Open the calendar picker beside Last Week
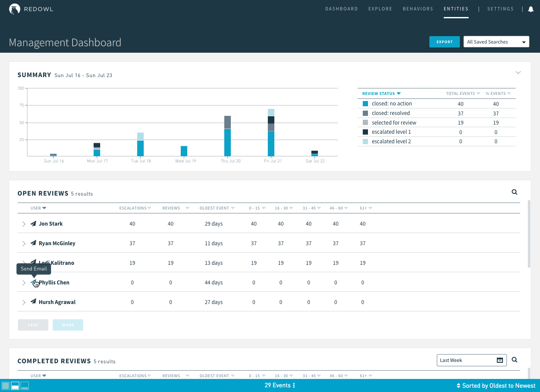Image resolution: width=540 pixels, height=392 pixels. [499, 360]
